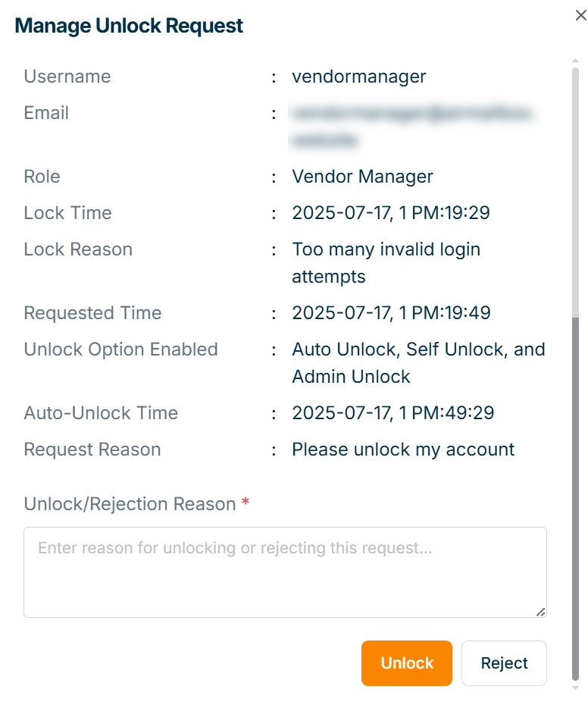Click the scrollbar's down arrow

[x=576, y=688]
